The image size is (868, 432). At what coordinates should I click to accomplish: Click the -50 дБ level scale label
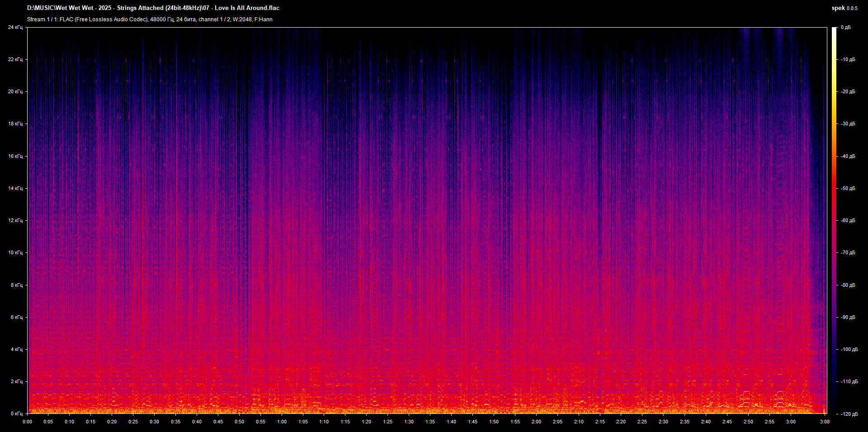click(x=848, y=189)
